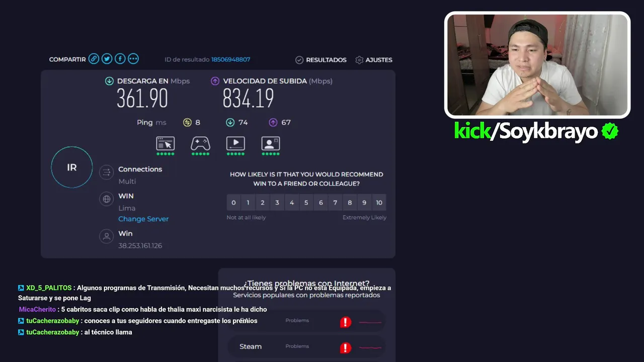
Task: Click XD_5_PALITOS chat username
Action: [49, 288]
